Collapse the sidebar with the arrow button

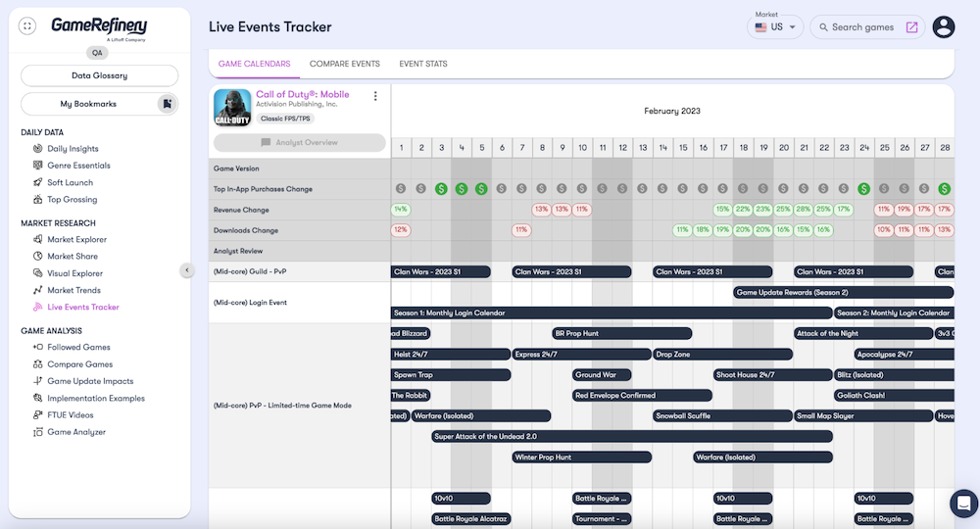[187, 270]
